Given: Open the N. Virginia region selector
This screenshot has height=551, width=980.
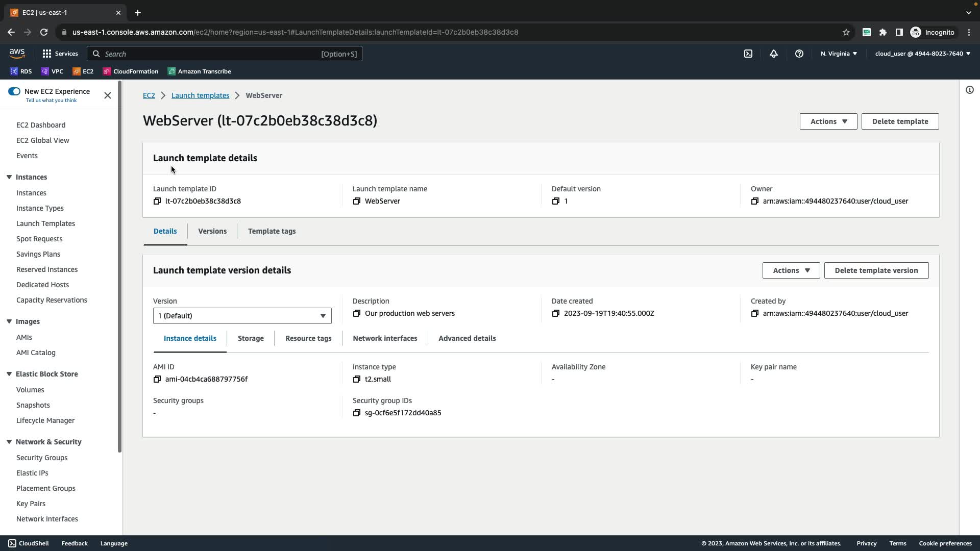Looking at the screenshot, I should click(838, 54).
